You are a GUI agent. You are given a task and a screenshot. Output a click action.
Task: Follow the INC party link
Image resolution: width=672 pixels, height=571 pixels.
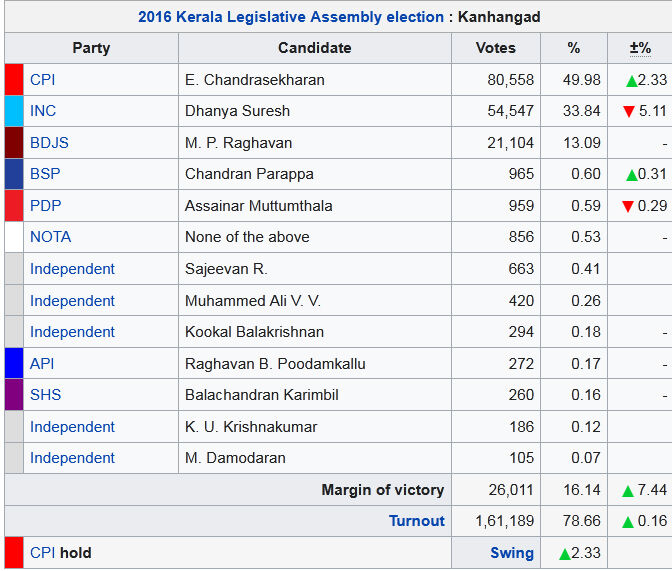click(x=43, y=111)
